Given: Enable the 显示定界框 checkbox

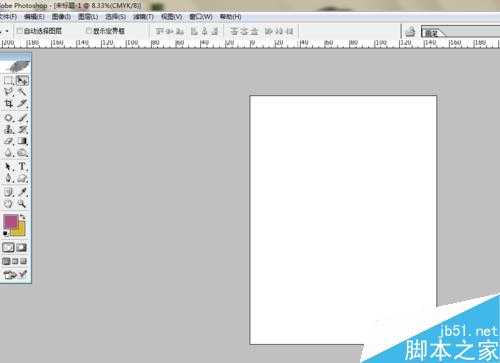Looking at the screenshot, I should [x=89, y=31].
